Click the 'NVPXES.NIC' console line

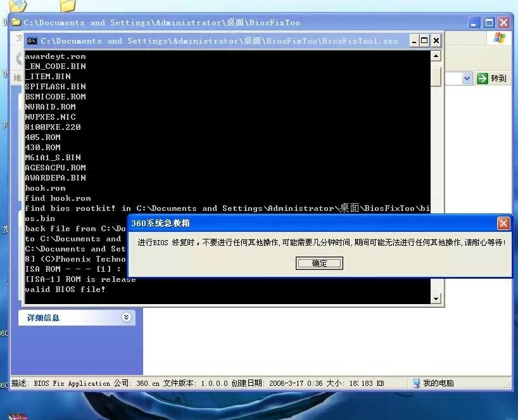51,117
